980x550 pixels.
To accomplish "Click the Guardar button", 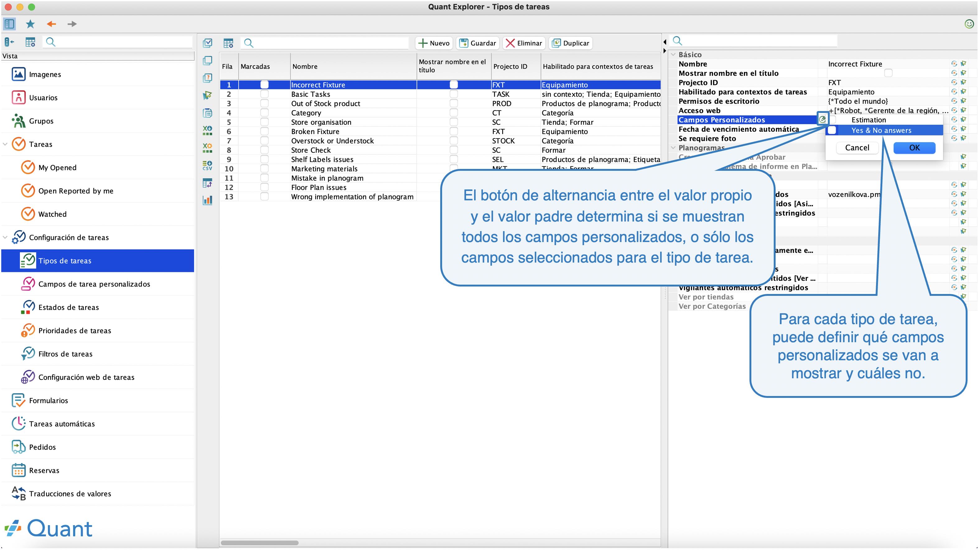I will pyautogui.click(x=478, y=43).
